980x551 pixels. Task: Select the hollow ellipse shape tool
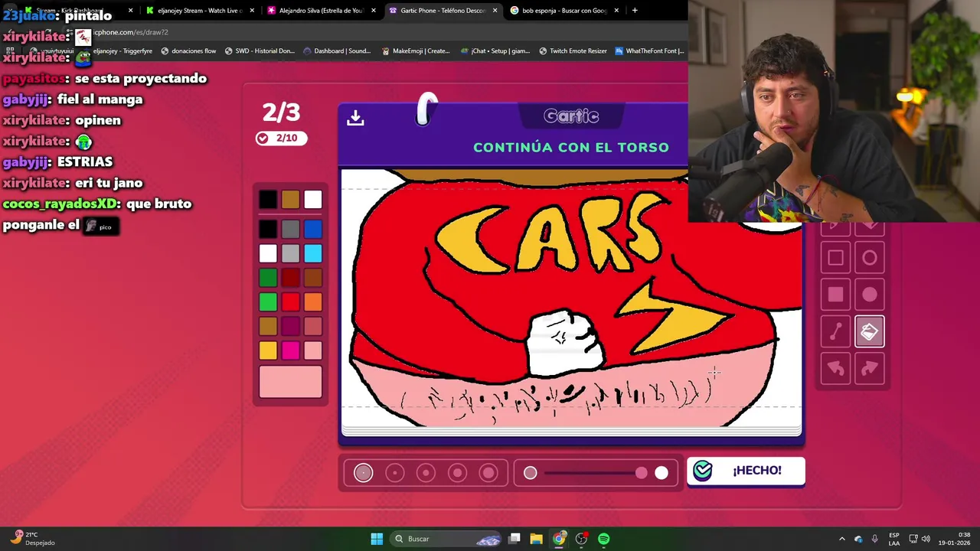(870, 258)
